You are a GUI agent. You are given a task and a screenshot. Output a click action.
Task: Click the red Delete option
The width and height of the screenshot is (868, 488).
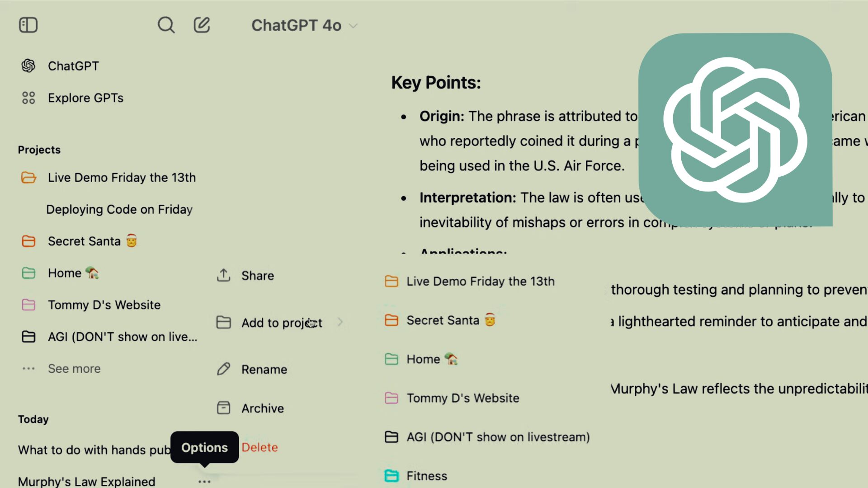pyautogui.click(x=260, y=447)
